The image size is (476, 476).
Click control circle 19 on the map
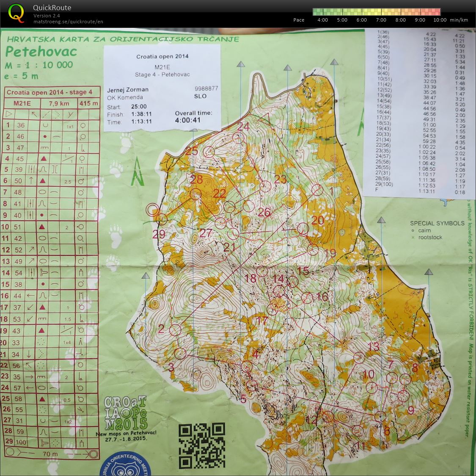tap(312, 250)
